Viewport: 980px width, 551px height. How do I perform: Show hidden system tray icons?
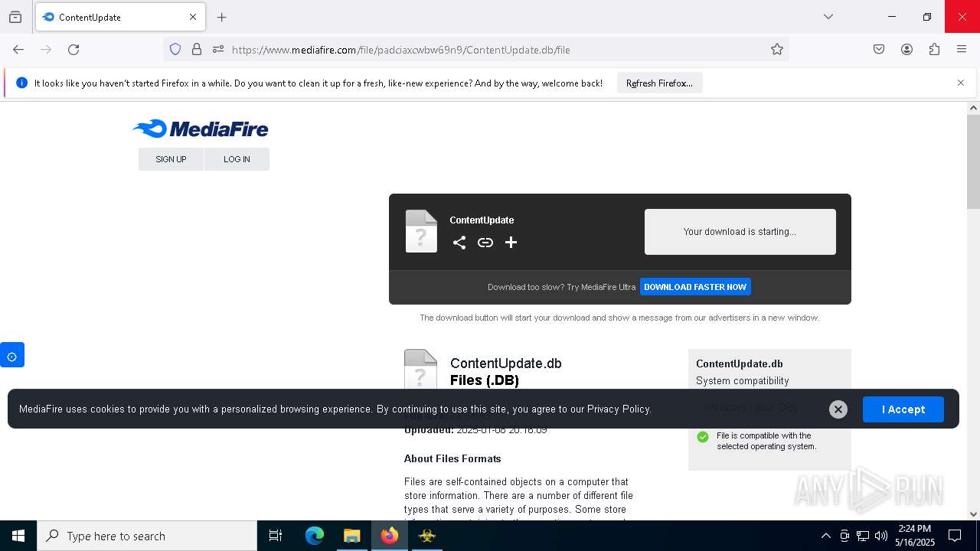click(825, 536)
